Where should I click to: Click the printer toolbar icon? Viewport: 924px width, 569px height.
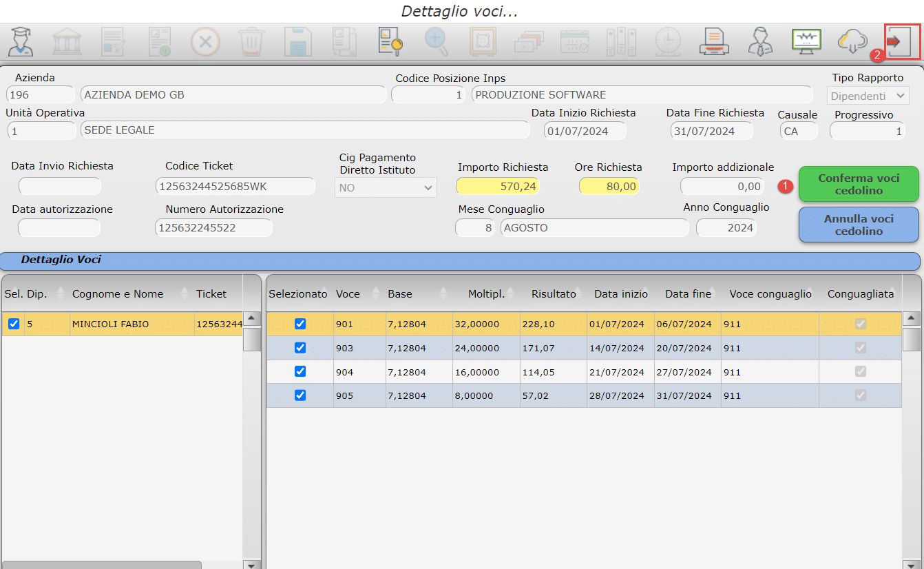tap(713, 42)
